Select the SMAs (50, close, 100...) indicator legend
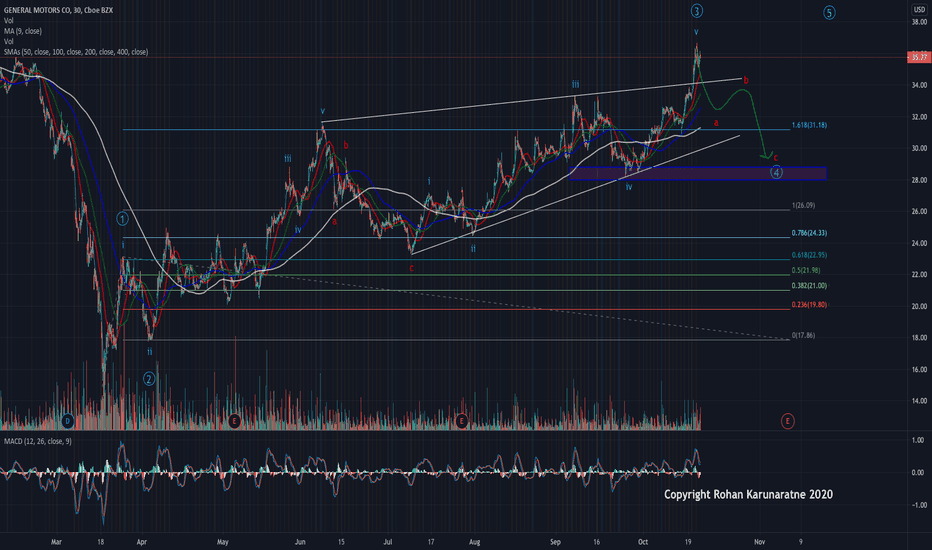Image resolution: width=932 pixels, height=550 pixels. tap(76, 52)
